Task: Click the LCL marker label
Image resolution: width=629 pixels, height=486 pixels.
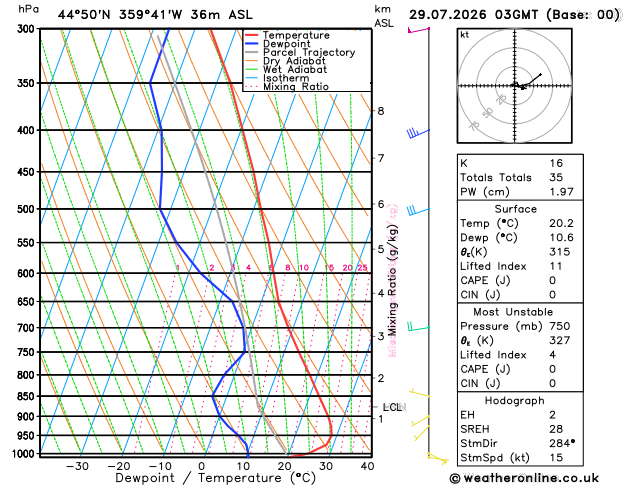Action: pyautogui.click(x=392, y=407)
